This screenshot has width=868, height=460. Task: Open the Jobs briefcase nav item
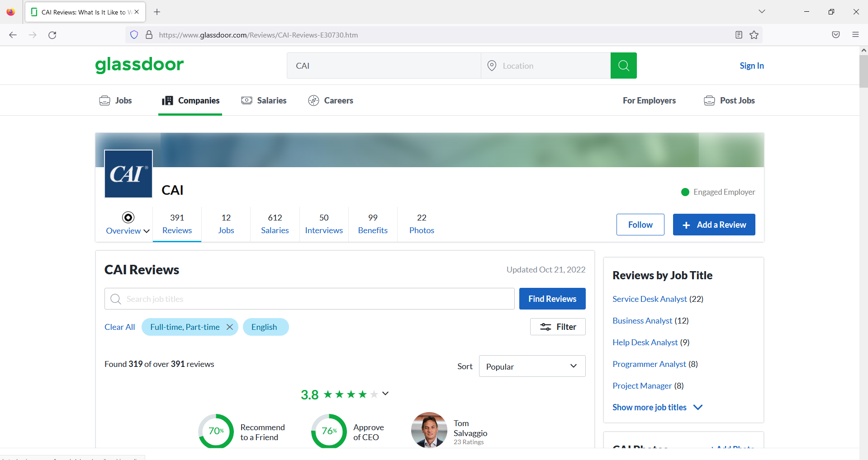[x=115, y=100]
